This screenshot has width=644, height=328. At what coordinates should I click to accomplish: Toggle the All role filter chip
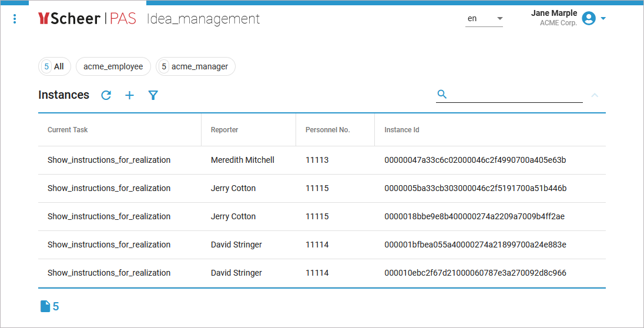(x=54, y=66)
